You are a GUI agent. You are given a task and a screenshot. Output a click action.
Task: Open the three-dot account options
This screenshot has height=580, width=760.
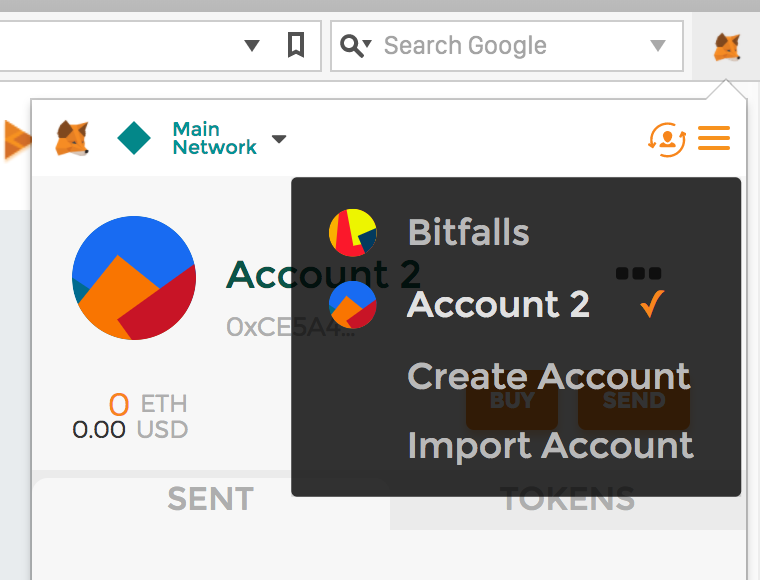[638, 273]
